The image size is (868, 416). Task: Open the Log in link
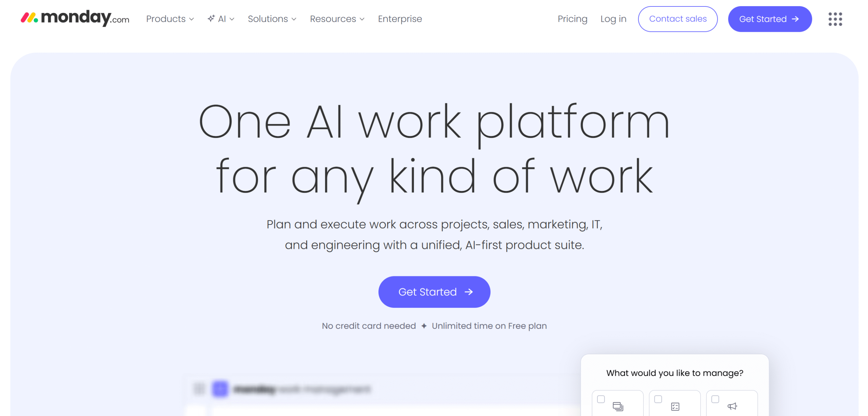click(x=613, y=19)
